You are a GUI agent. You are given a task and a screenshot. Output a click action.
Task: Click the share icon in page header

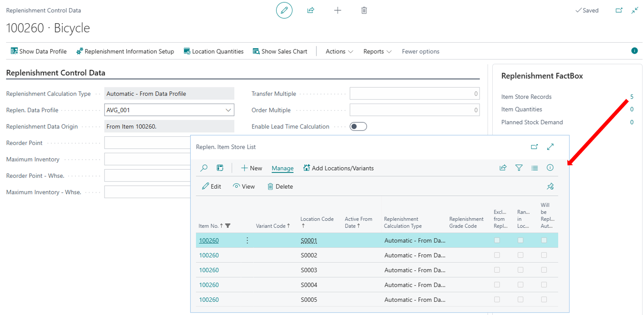pyautogui.click(x=311, y=10)
